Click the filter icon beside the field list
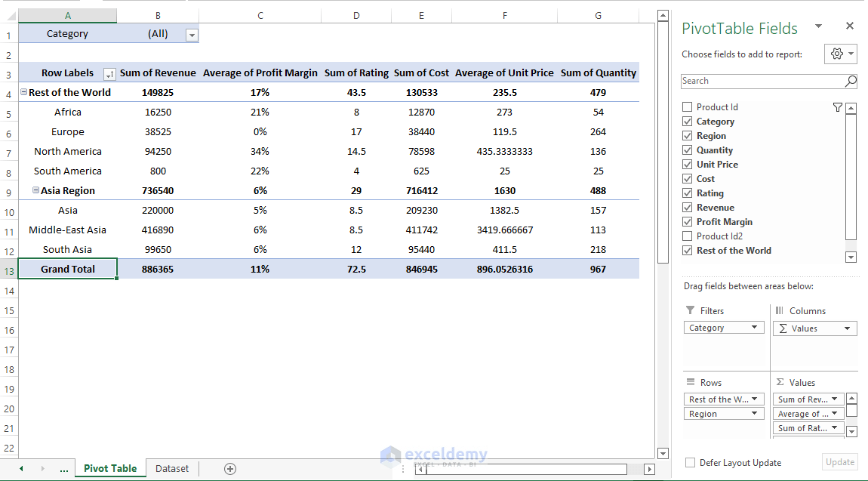This screenshot has height=481, width=868. pyautogui.click(x=838, y=107)
